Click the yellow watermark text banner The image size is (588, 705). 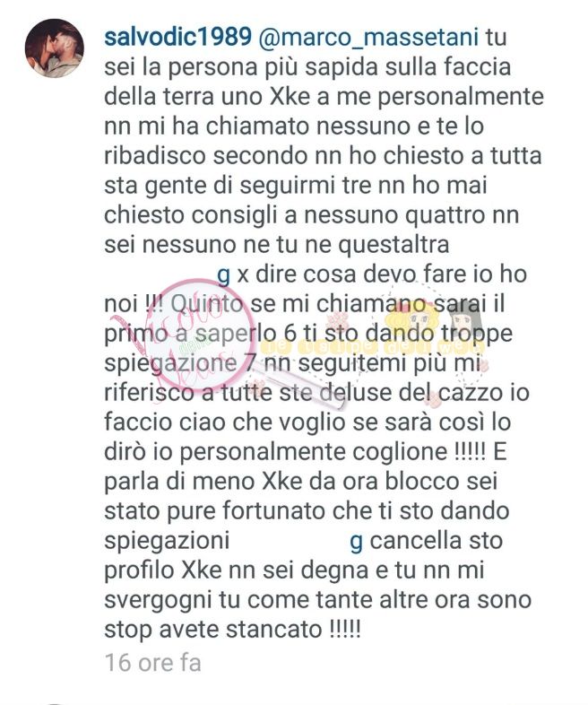pos(373,347)
